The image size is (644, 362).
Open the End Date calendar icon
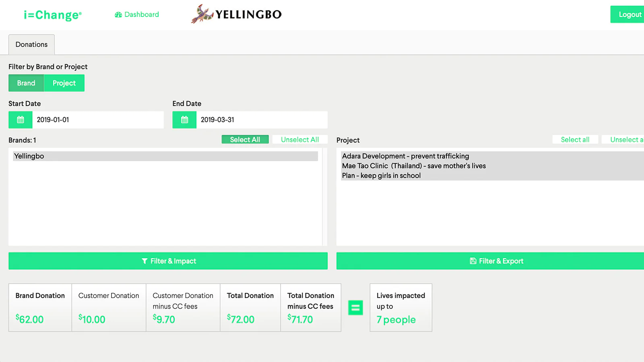pos(184,120)
